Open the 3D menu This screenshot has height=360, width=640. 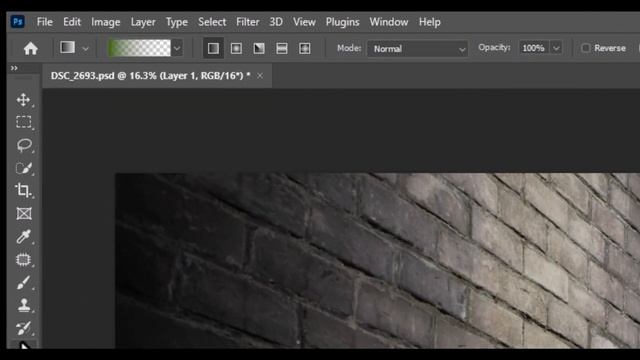[x=276, y=22]
